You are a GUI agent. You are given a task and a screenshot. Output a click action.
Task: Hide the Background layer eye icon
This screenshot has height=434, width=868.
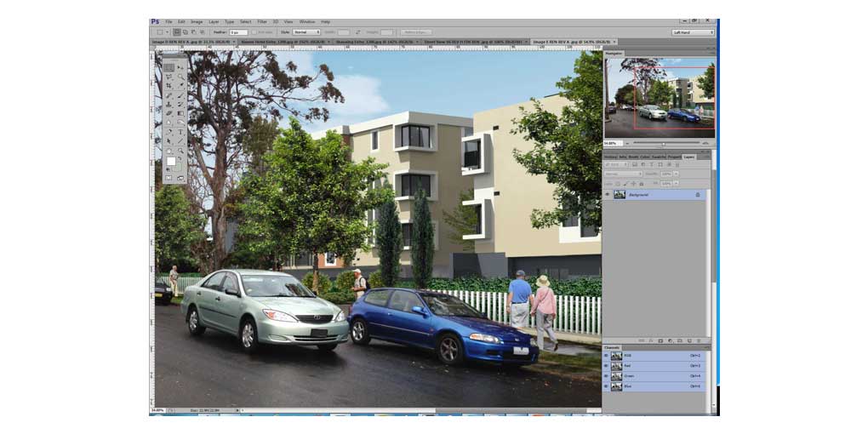pos(608,194)
